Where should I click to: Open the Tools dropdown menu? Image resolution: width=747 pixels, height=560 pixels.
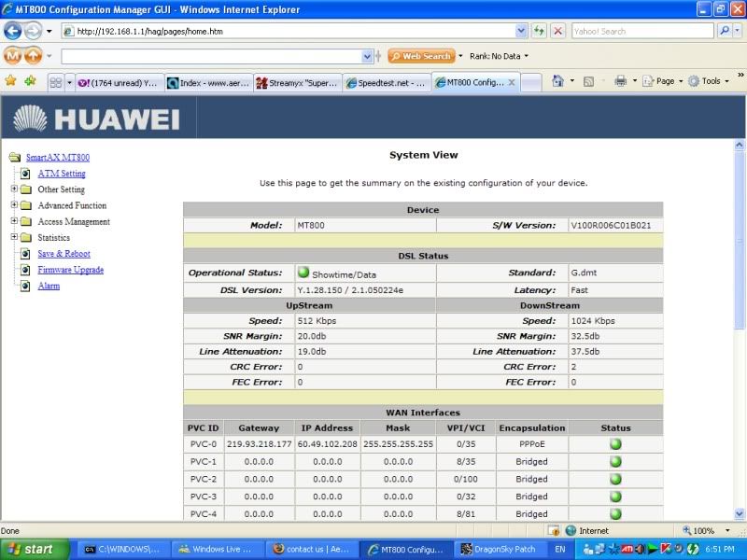(x=712, y=81)
